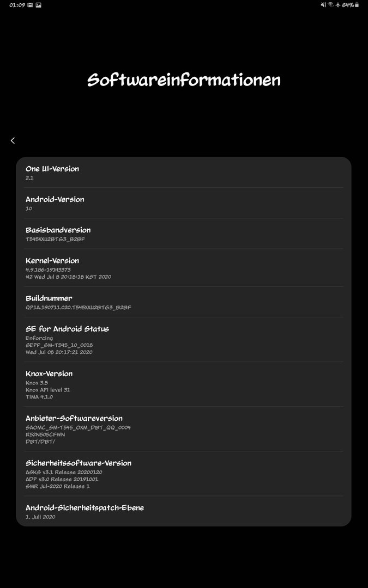Open the SE for Android Status item
This screenshot has width=368, height=588.
184,339
